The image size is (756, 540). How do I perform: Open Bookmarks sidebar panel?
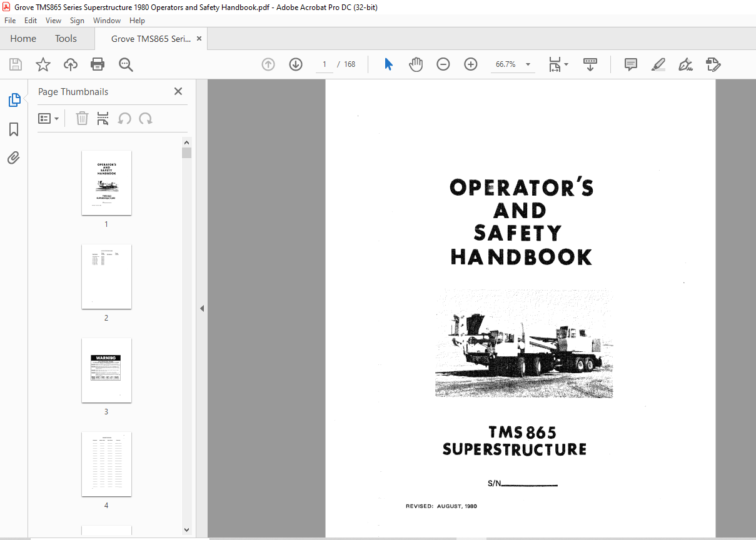14,129
